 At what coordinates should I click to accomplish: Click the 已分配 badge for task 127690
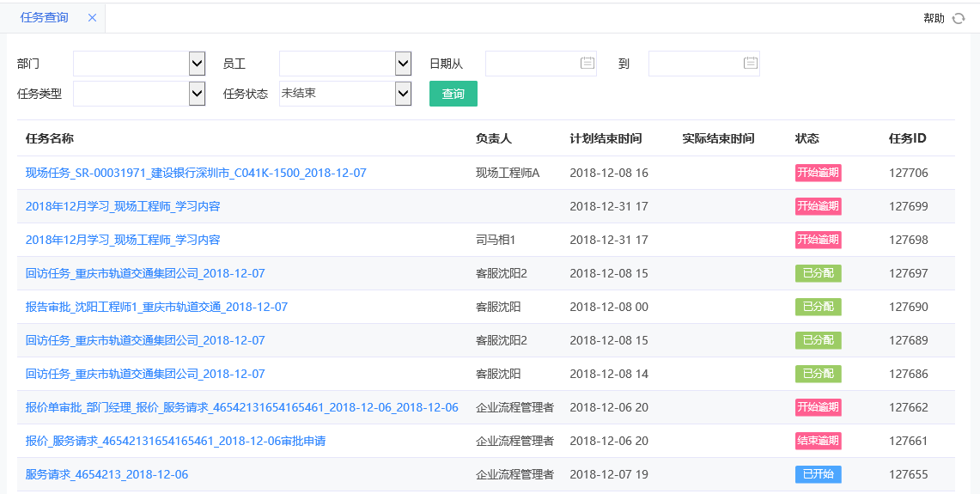click(x=818, y=307)
